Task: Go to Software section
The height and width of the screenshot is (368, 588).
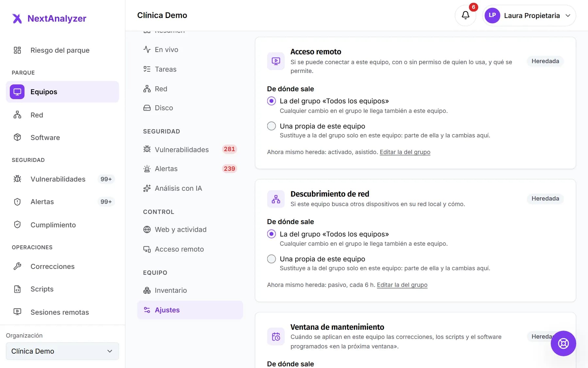Action: [x=62, y=137]
